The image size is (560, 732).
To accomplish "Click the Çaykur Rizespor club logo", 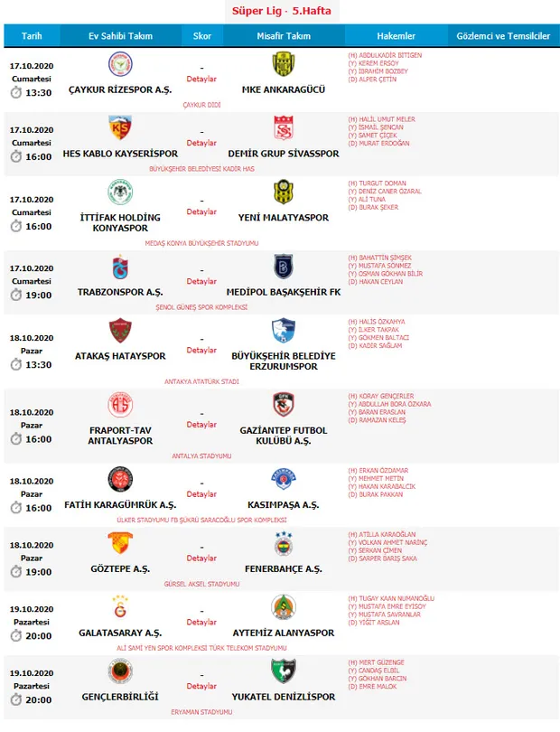I will coord(120,65).
